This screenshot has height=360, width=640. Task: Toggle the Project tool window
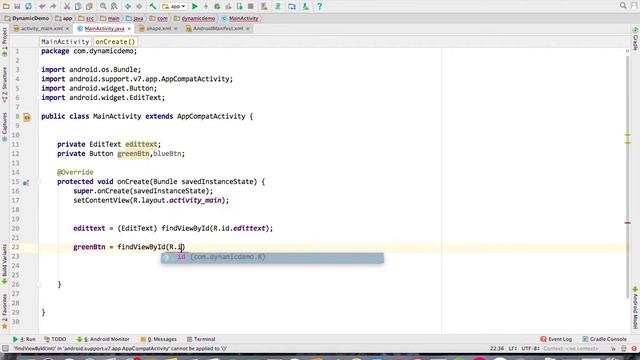click(x=4, y=42)
